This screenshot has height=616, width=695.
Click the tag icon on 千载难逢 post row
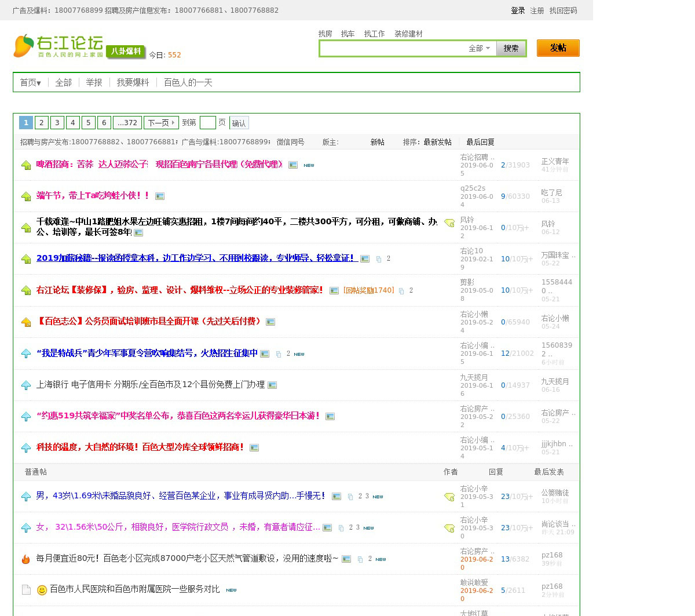tap(449, 223)
